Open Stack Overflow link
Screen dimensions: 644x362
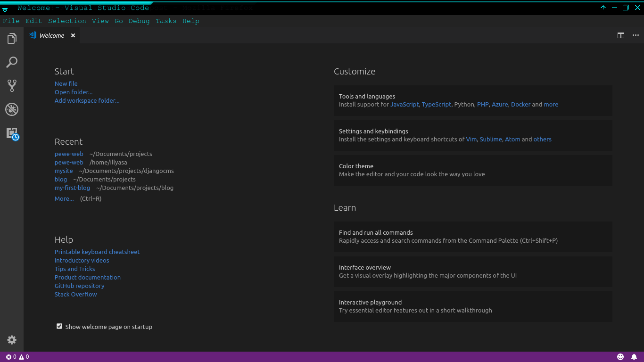pyautogui.click(x=76, y=294)
